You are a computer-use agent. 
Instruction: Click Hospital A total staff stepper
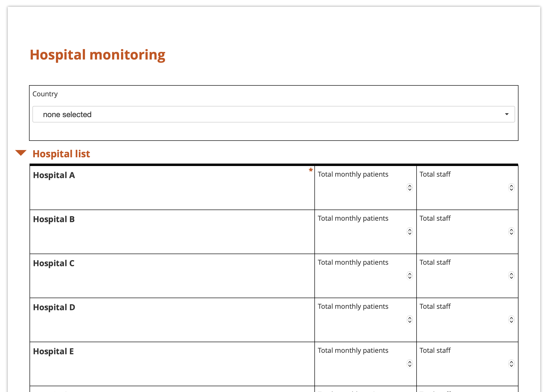[511, 188]
